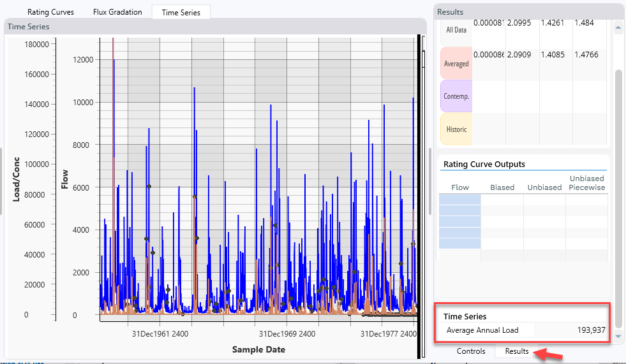The width and height of the screenshot is (626, 364).
Task: Select the Time Series tab
Action: 181,12
